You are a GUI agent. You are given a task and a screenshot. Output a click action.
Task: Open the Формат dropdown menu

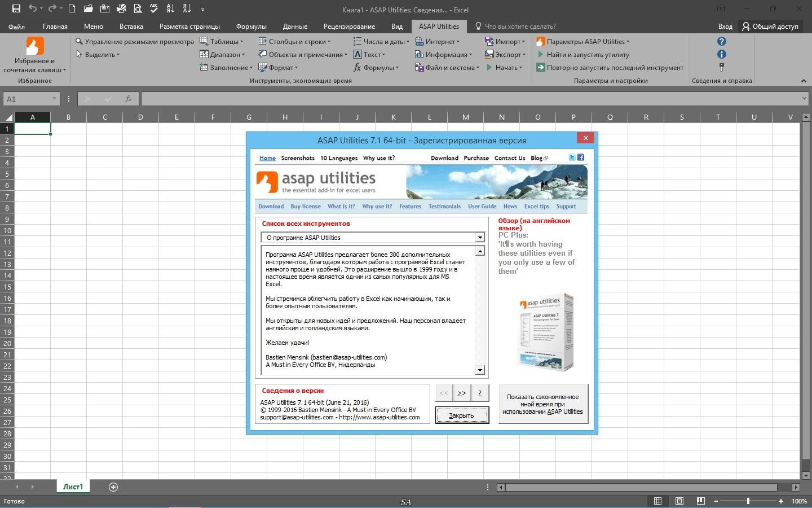point(278,67)
